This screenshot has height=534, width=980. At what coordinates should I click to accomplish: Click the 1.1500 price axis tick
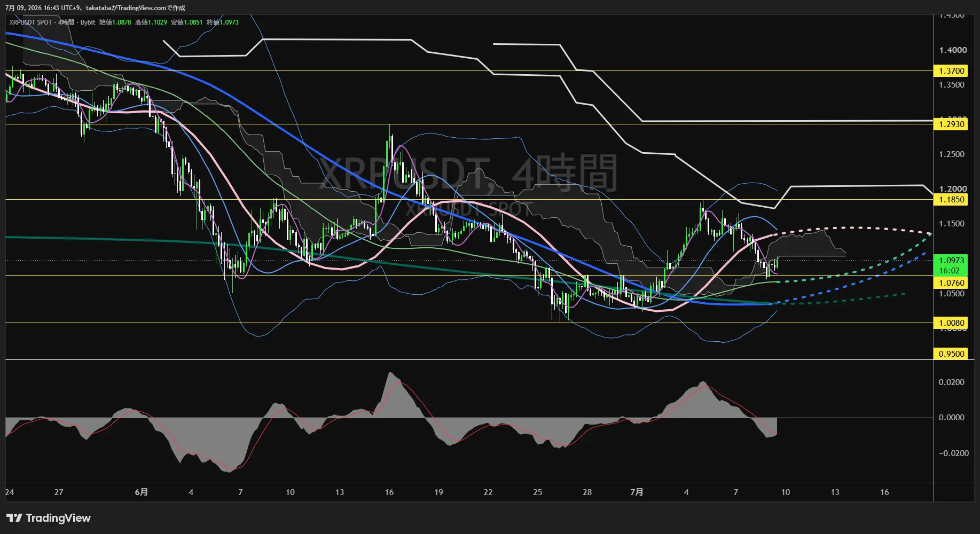(952, 224)
